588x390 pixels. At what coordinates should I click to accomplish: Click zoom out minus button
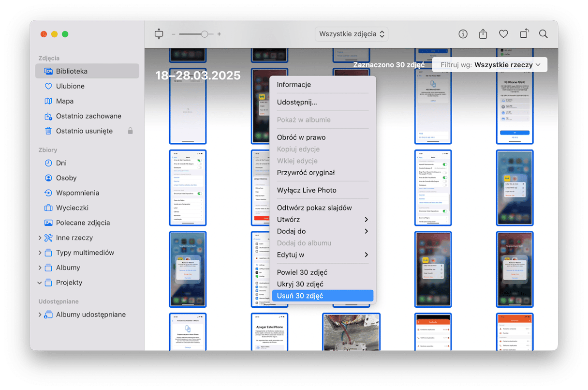click(x=174, y=34)
